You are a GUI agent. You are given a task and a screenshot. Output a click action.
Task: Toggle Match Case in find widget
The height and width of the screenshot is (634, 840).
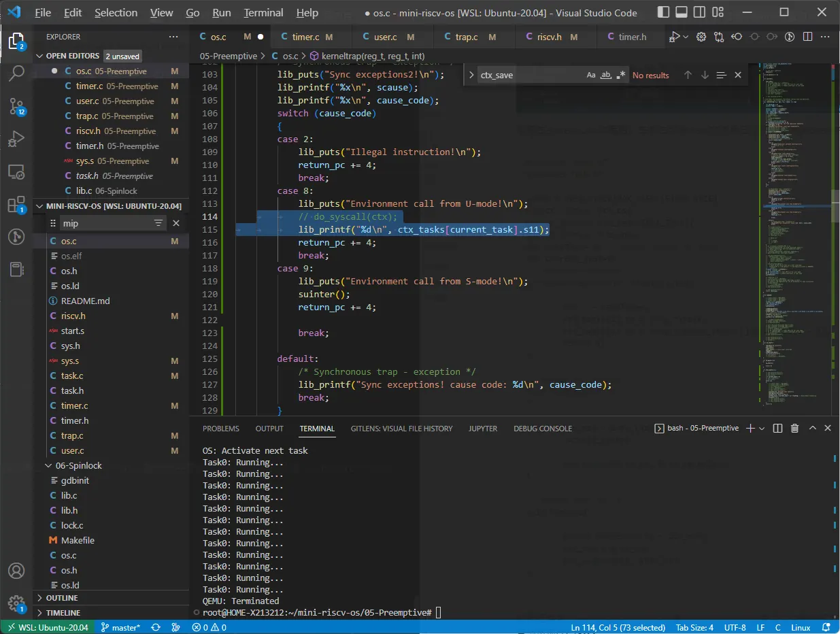click(591, 76)
